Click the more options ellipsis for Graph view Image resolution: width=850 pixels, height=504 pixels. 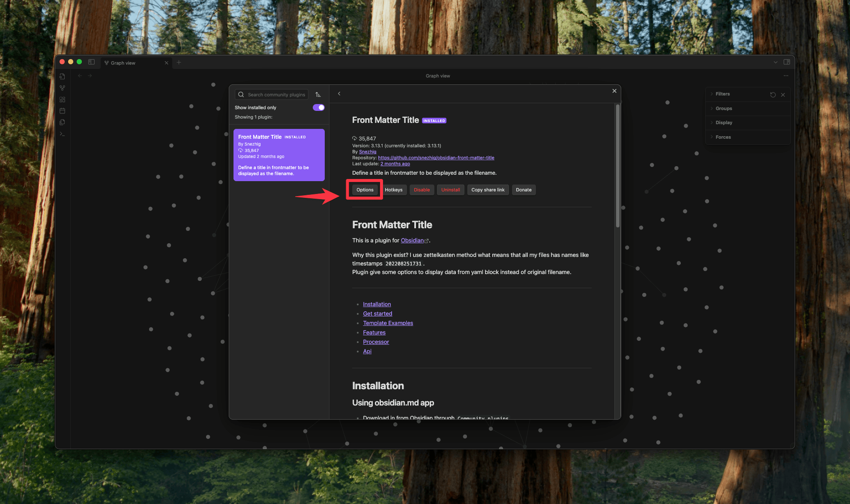tap(786, 75)
